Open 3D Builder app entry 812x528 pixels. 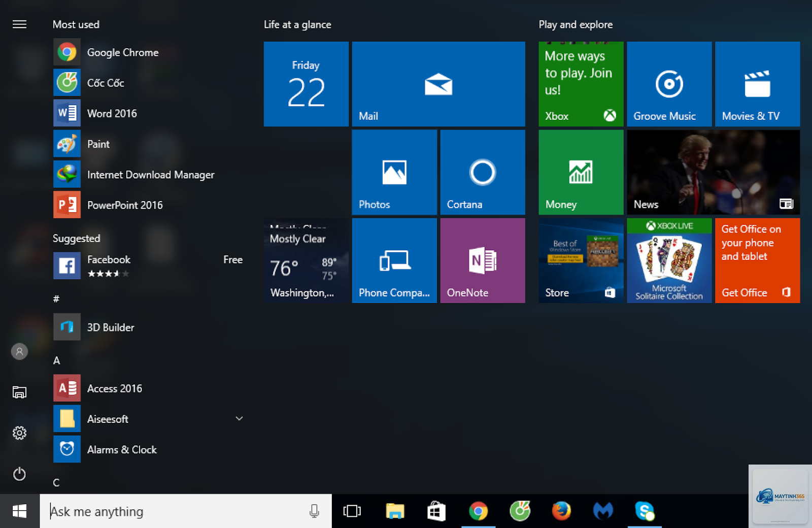click(148, 327)
